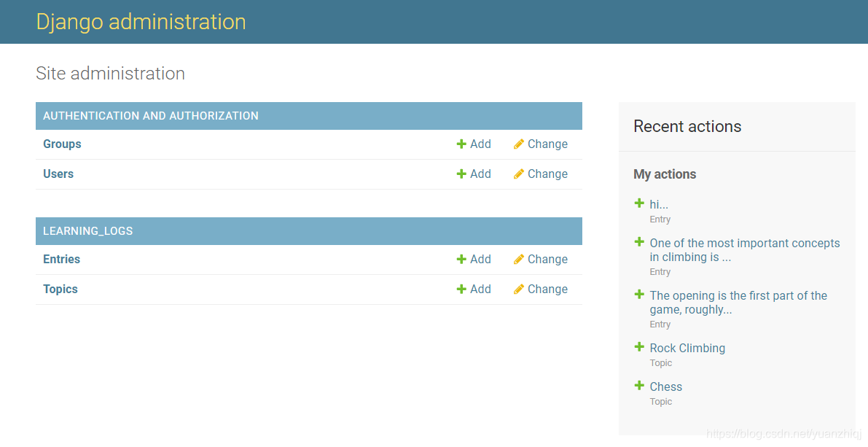Click the Change text link for Groups

click(x=547, y=144)
